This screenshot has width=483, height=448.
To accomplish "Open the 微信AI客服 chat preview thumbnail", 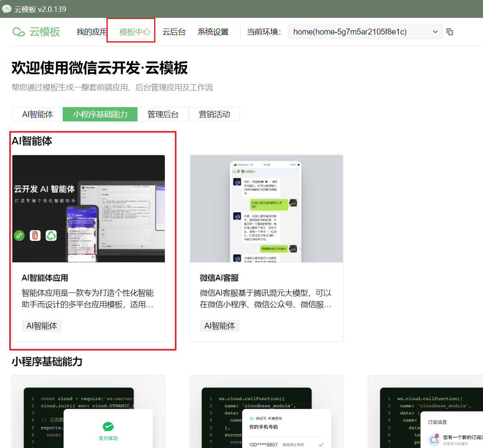I will coord(267,209).
